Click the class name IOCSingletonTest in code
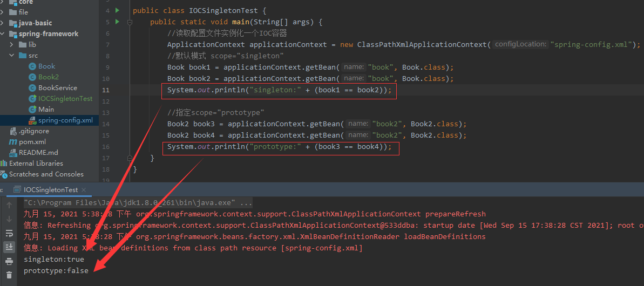The image size is (644, 286). point(223,10)
